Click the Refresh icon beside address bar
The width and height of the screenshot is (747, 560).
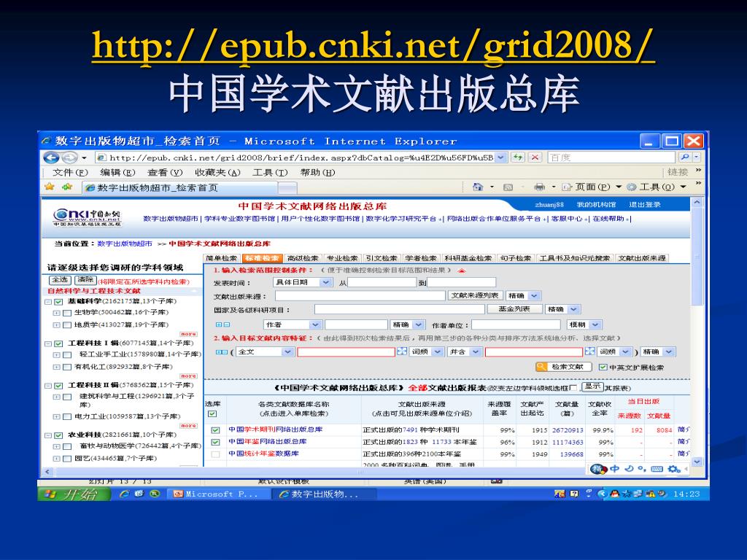click(518, 157)
